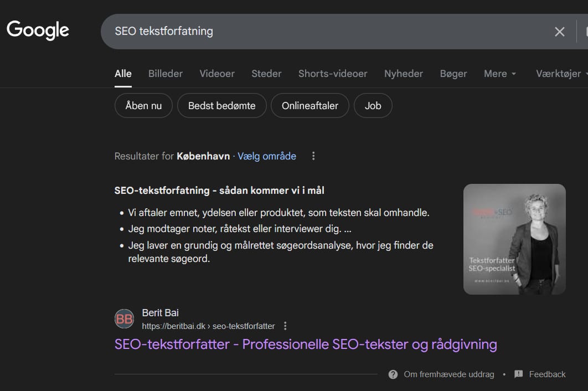Open Om fremhævede uddrag info link
The image size is (588, 391).
click(449, 374)
